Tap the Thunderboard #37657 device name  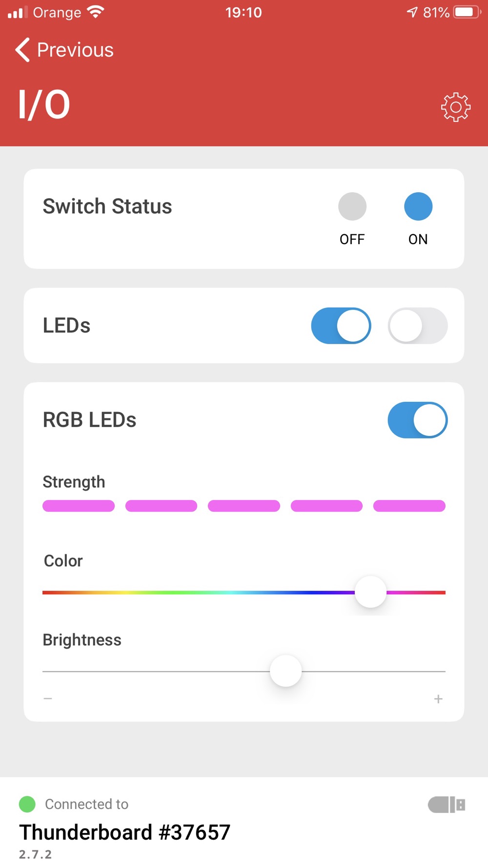tap(124, 832)
